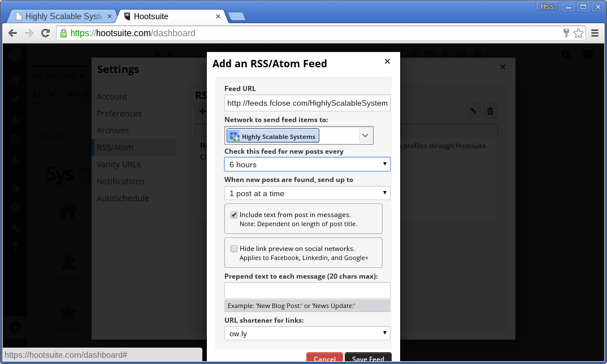Click the Save Feed button
The width and height of the screenshot is (607, 364).
368,358
